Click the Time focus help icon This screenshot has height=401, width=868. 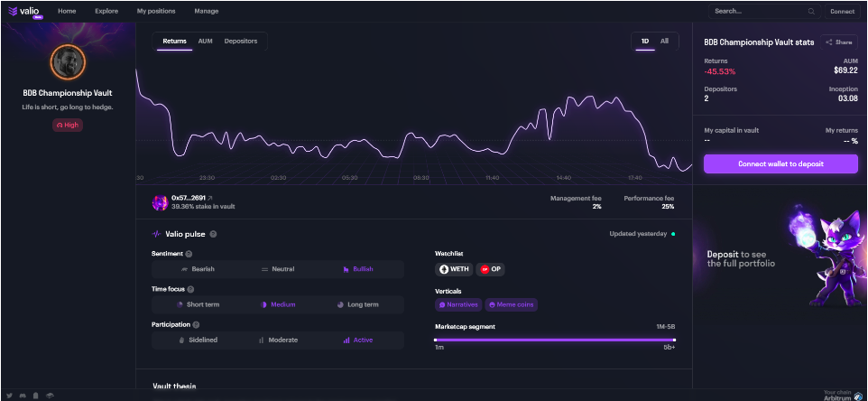pyautogui.click(x=191, y=289)
